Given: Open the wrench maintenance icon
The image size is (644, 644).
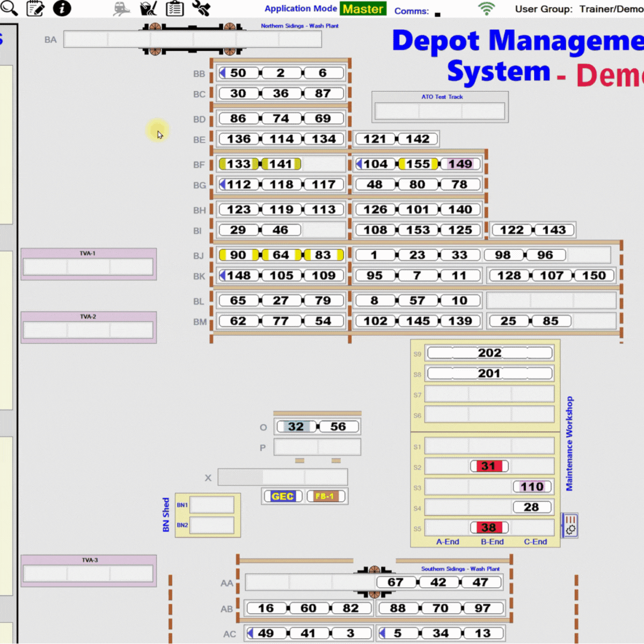Looking at the screenshot, I should pyautogui.click(x=201, y=9).
